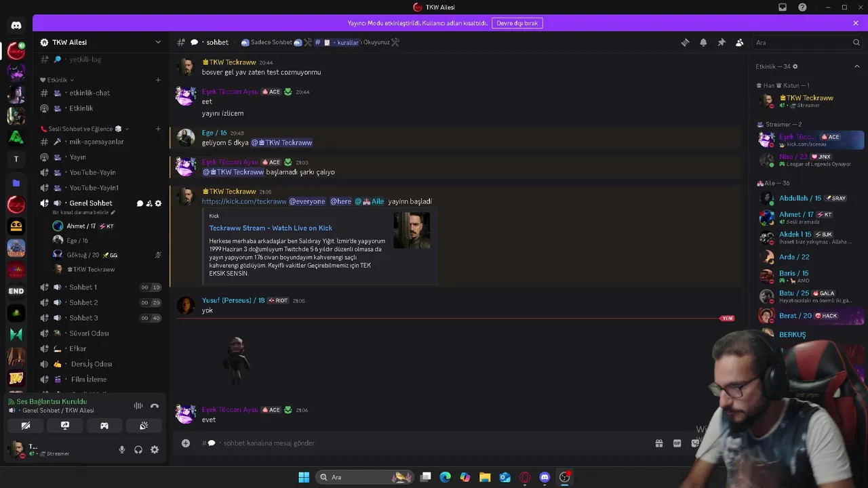The height and width of the screenshot is (488, 868).
Task: Join Sohbet 2 voice channel
Action: coord(100,302)
